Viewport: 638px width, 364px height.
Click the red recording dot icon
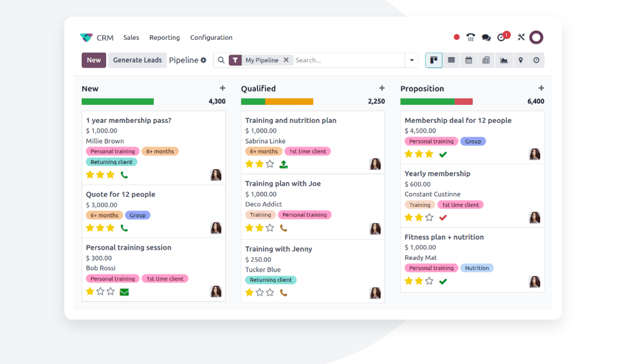pos(457,37)
